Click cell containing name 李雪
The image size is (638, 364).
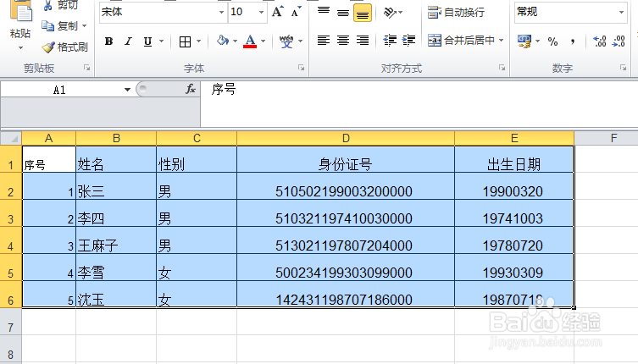click(116, 267)
